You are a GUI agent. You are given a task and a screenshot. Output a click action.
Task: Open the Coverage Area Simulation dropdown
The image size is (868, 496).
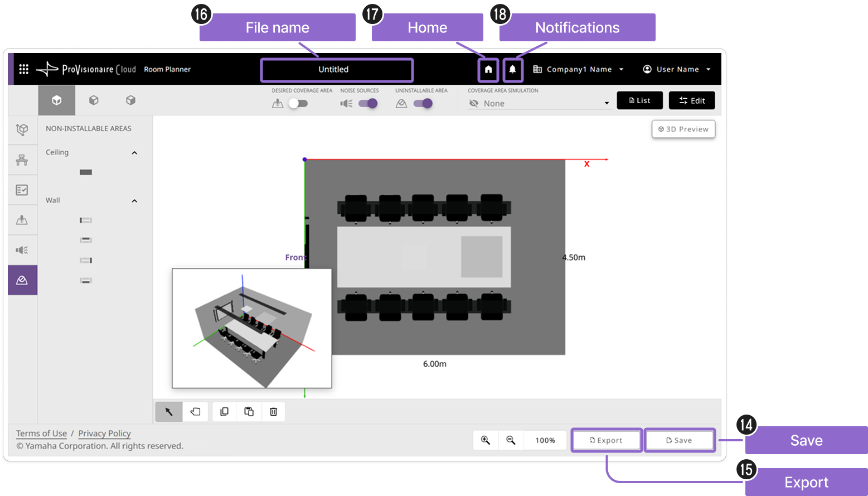tap(540, 103)
